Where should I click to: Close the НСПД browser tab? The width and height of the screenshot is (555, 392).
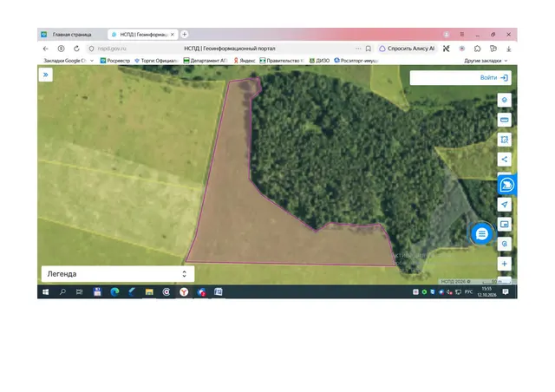[x=173, y=35]
